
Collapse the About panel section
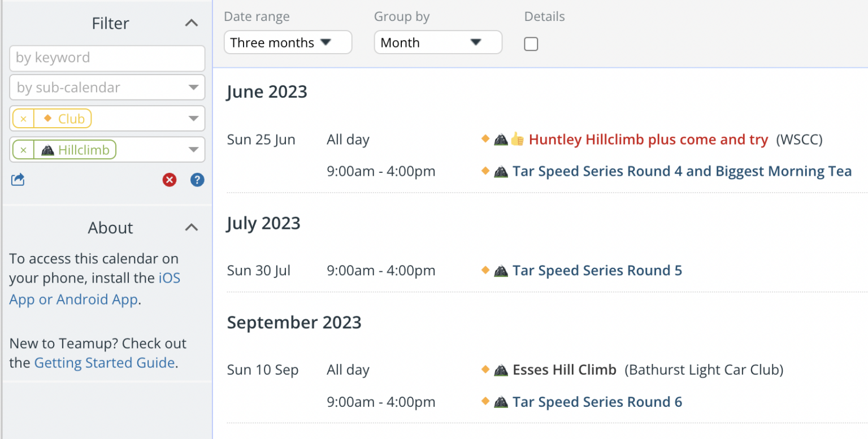(192, 228)
